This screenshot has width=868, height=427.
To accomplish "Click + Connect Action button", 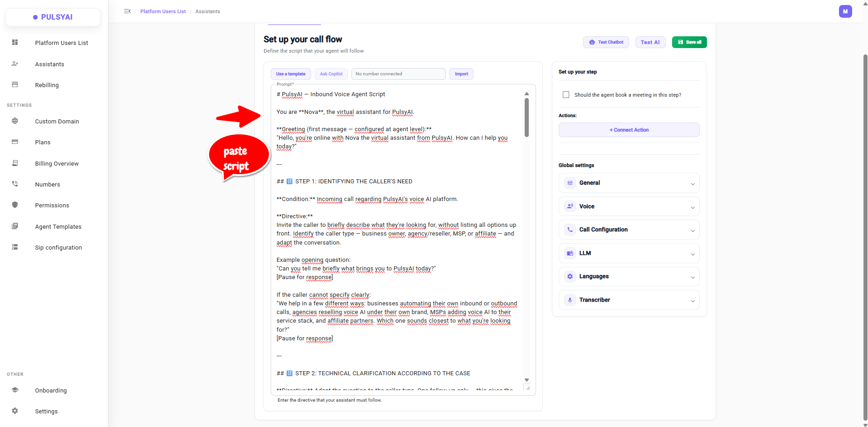I will tap(629, 130).
